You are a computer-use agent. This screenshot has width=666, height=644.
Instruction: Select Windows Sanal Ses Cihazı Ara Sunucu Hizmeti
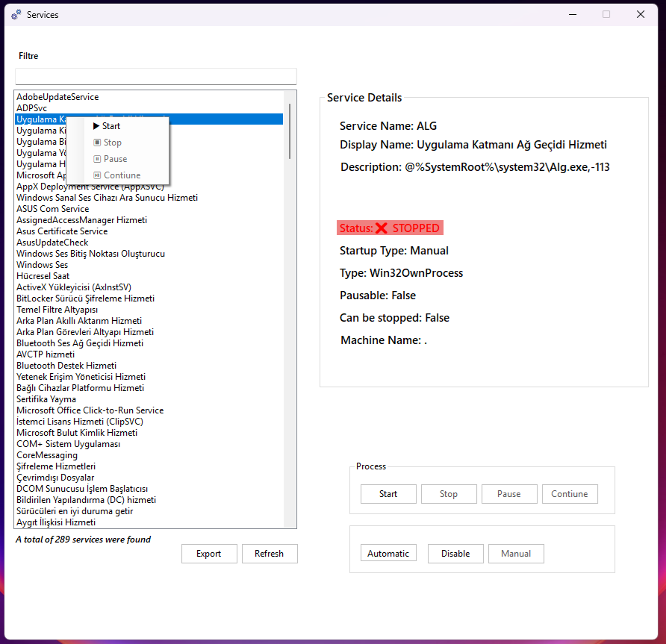click(149, 198)
